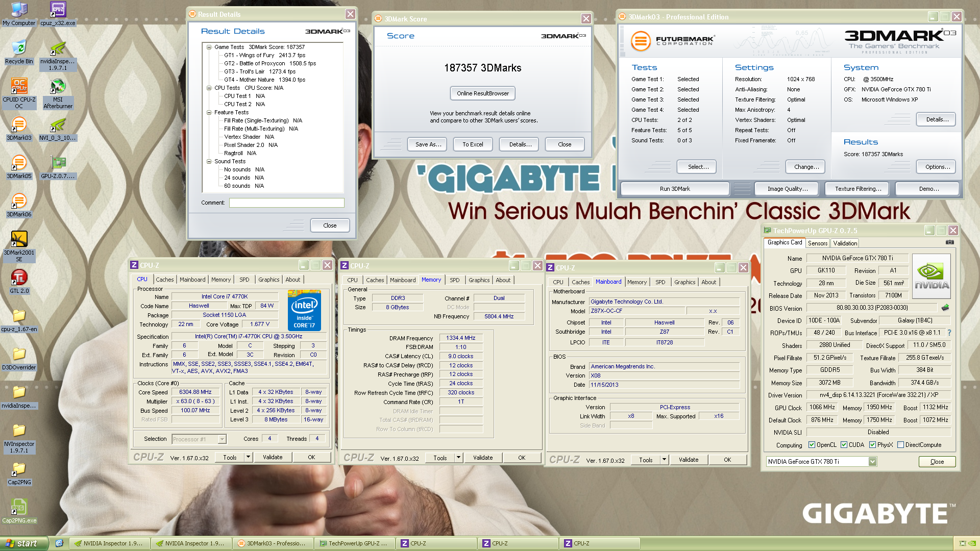Viewport: 980px width, 551px height.
Task: Click the Image Quality button
Action: [787, 189]
